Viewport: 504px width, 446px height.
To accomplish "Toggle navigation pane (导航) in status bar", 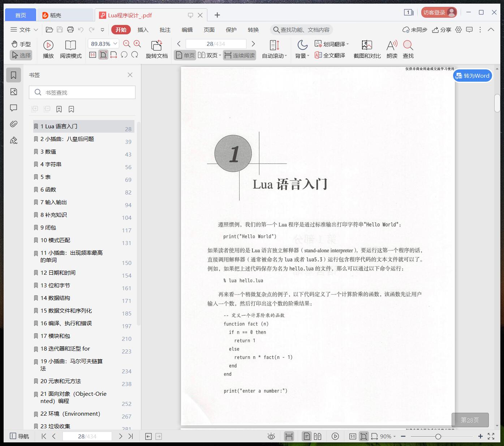I will click(x=20, y=436).
